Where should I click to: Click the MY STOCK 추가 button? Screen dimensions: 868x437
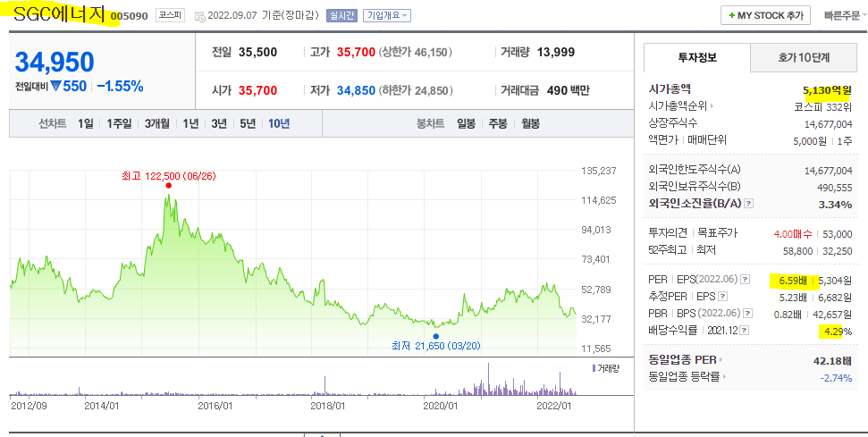(765, 15)
